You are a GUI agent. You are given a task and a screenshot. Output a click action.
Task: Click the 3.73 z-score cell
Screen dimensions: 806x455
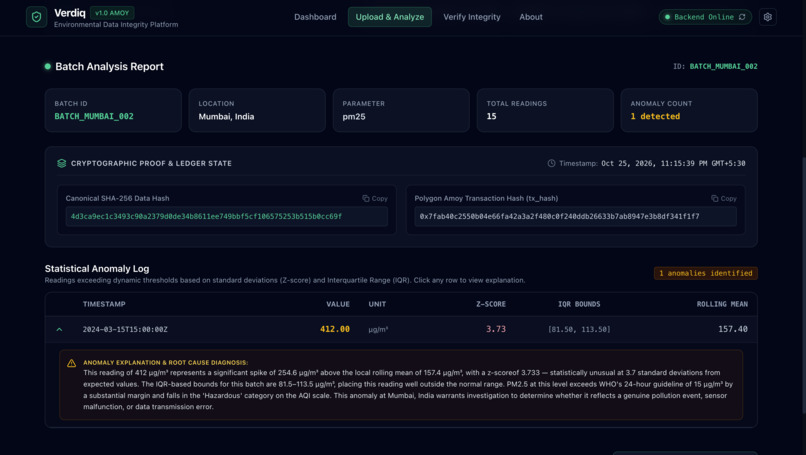pyautogui.click(x=496, y=329)
